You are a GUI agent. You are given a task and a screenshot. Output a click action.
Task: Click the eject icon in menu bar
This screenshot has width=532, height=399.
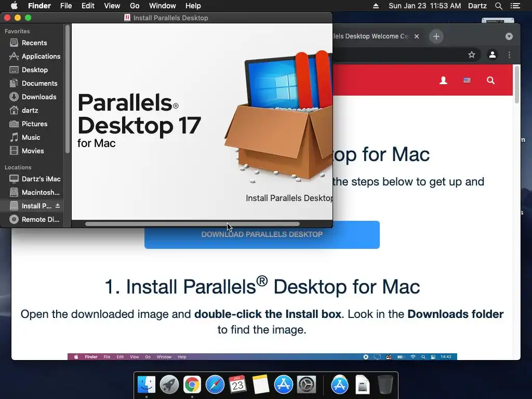pos(376,6)
